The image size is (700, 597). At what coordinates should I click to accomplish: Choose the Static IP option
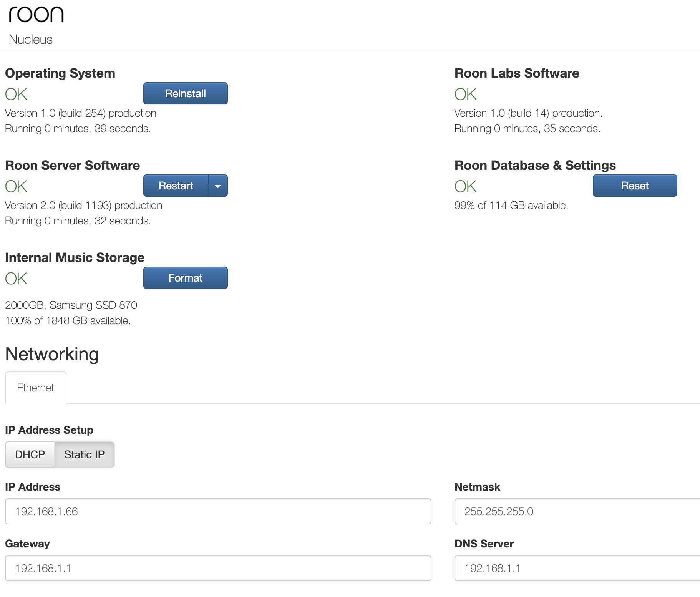[x=84, y=454]
